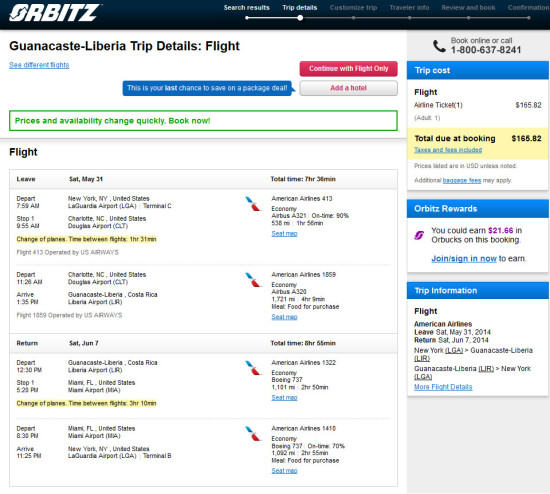
Task: Click the Orbitz logo
Action: point(55,13)
